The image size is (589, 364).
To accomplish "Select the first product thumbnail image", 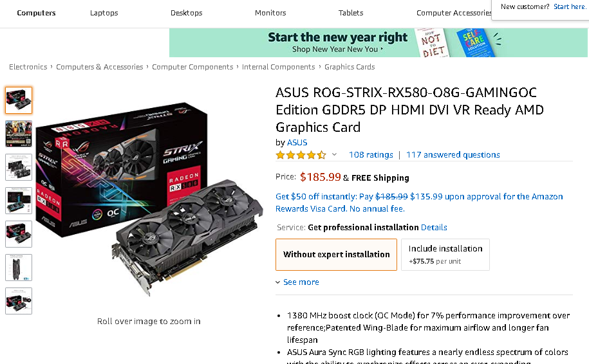I will pyautogui.click(x=19, y=100).
